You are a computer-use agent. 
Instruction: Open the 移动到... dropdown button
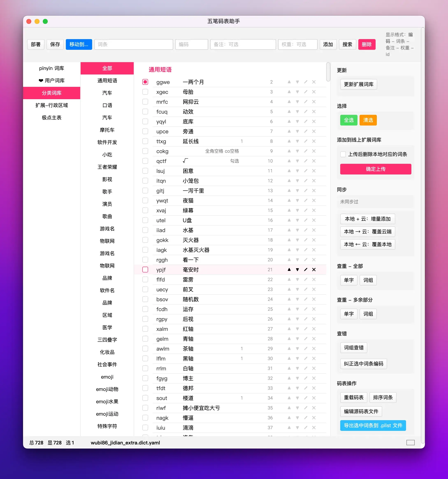[x=79, y=44]
